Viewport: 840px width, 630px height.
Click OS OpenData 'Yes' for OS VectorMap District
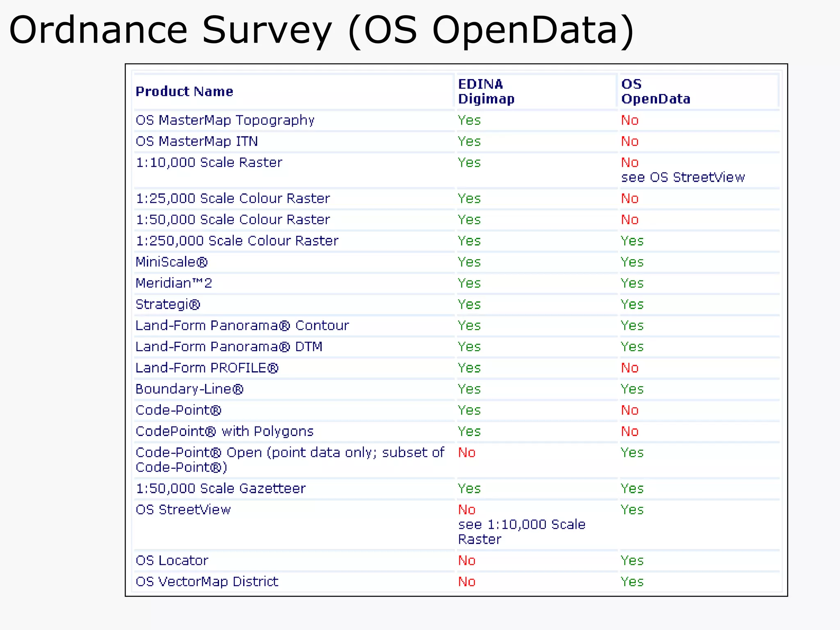pos(632,582)
